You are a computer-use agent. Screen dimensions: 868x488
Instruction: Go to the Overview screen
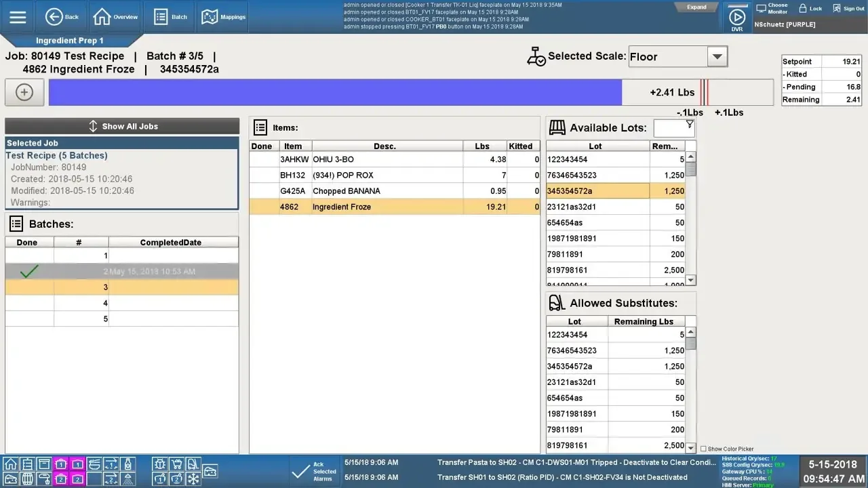[x=115, y=17]
